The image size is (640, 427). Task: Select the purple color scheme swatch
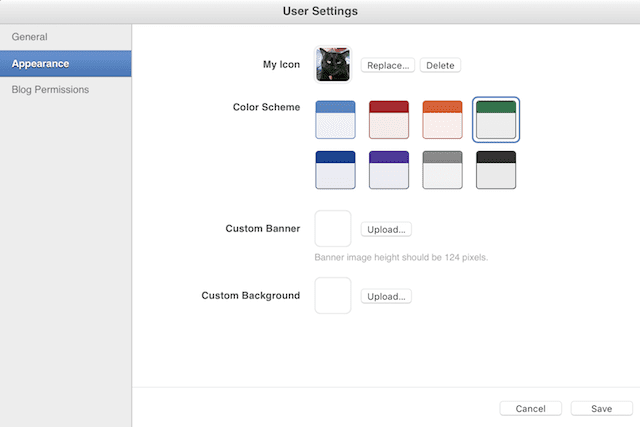[x=388, y=170]
